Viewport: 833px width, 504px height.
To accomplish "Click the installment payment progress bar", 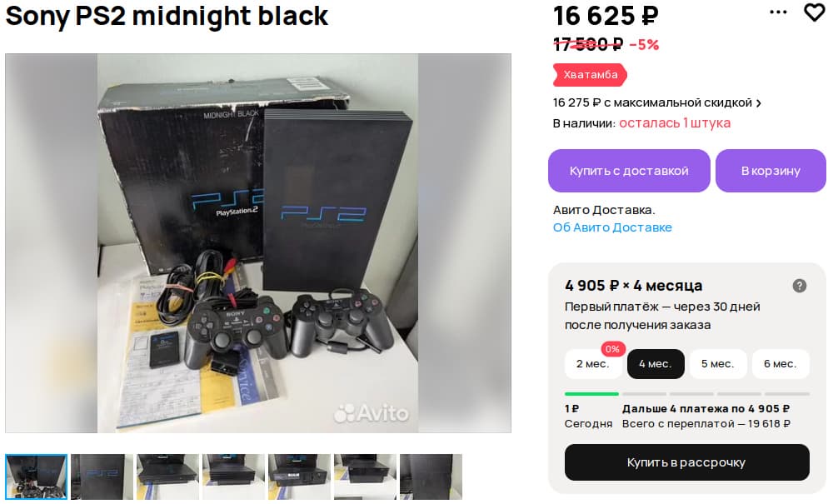I will [x=686, y=393].
